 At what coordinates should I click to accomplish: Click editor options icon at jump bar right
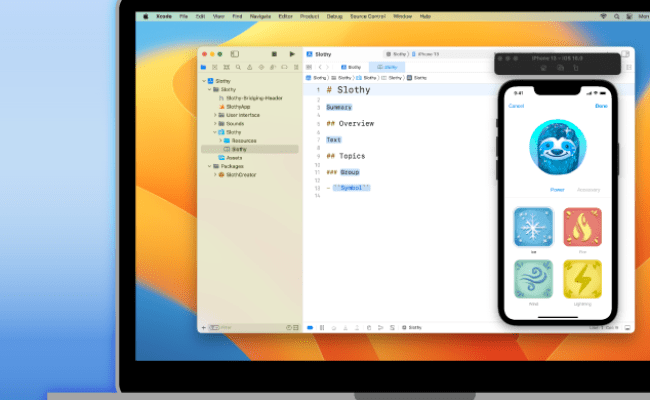coord(629,67)
